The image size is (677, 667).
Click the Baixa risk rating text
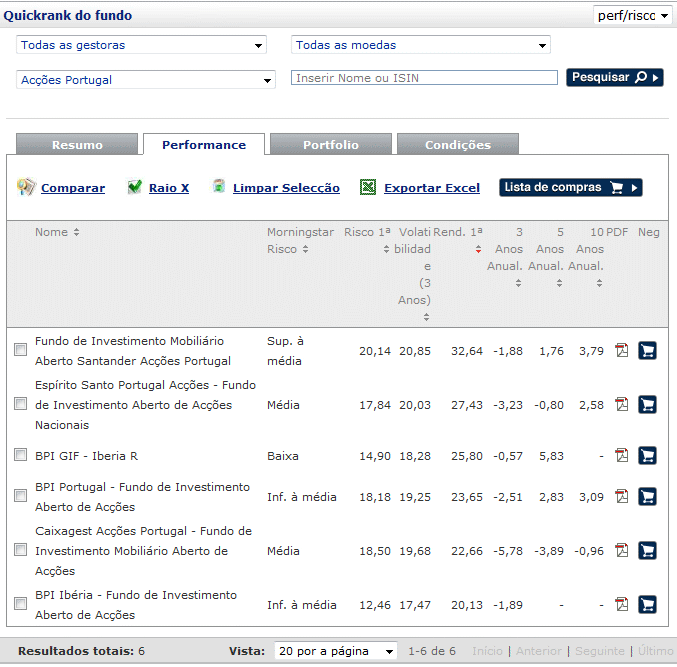283,456
